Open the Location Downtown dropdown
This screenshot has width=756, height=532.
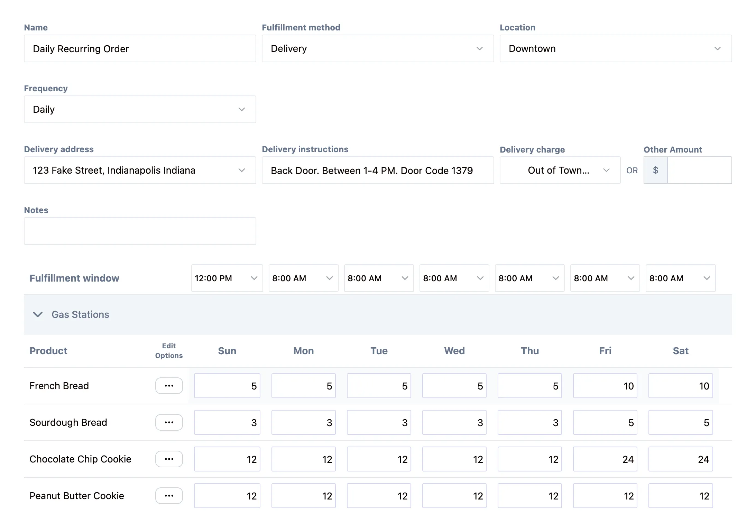pyautogui.click(x=615, y=48)
